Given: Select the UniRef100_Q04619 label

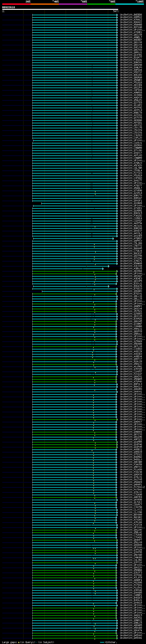Looking at the screenshot, I should 131,603.
